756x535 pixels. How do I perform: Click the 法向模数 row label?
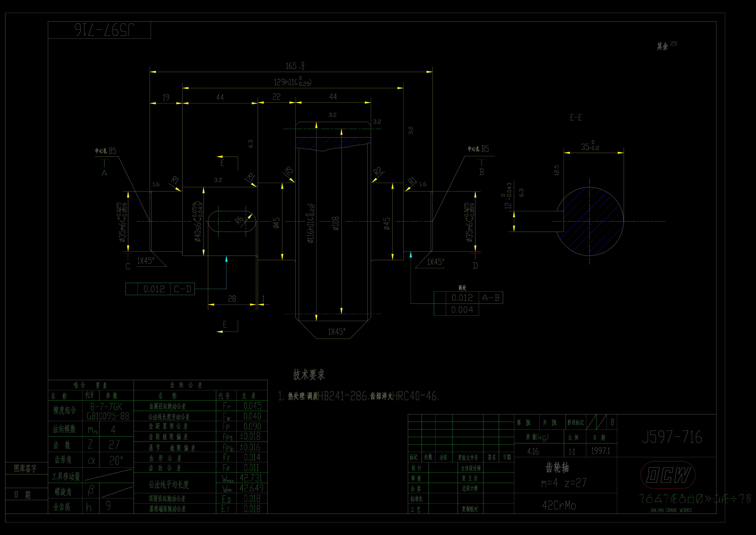[x=64, y=429]
